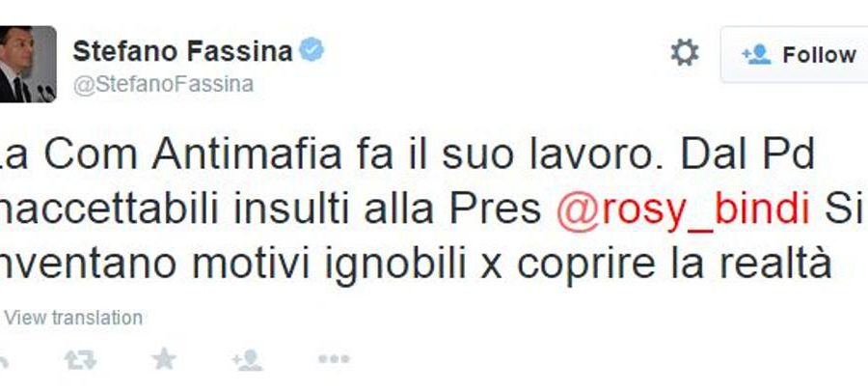868x392 pixels.
Task: Click the word Antimafia in the tweet
Action: (247, 155)
